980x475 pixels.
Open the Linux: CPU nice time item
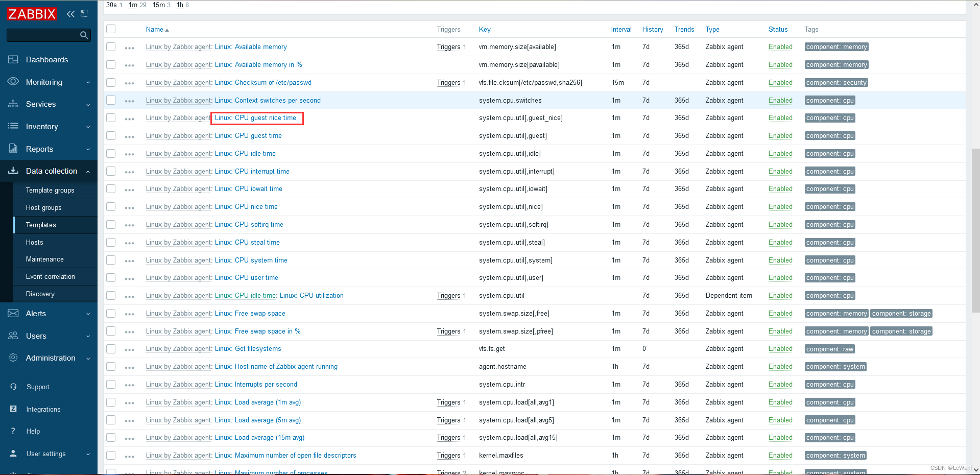click(x=246, y=206)
